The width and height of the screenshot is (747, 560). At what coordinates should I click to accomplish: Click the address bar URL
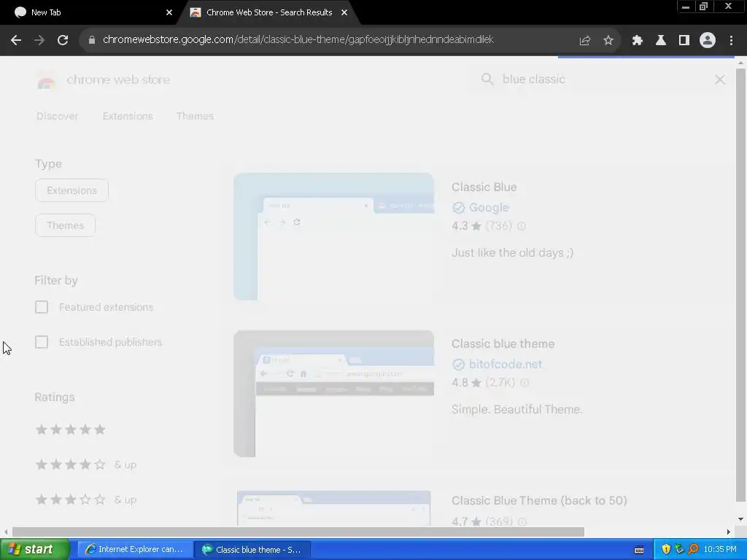pos(298,39)
